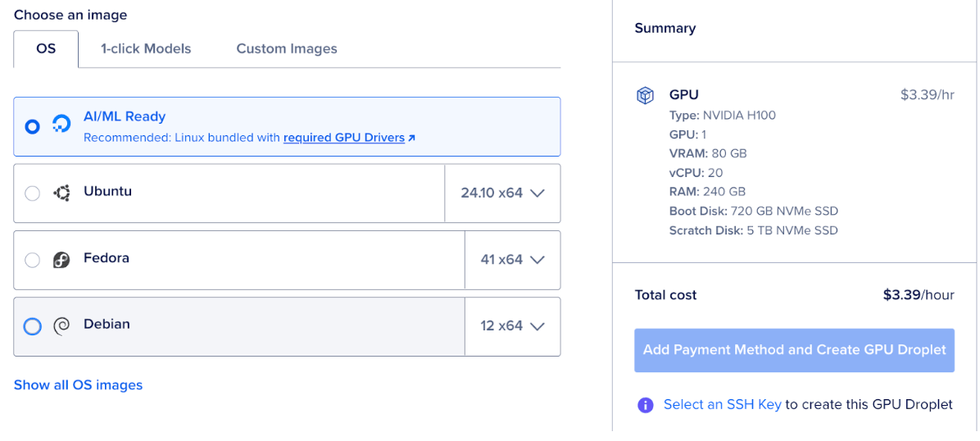Image resolution: width=980 pixels, height=441 pixels.
Task: Click the Select an SSH Key link
Action: pos(723,405)
